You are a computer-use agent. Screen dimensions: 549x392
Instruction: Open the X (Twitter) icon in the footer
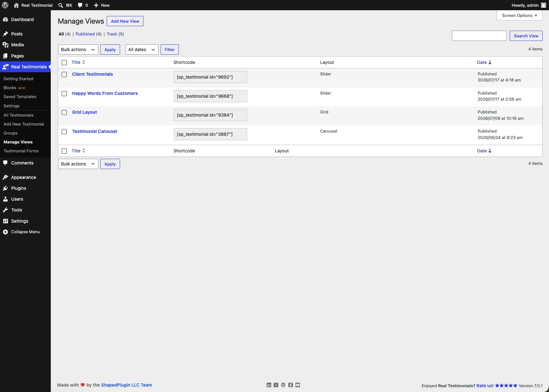[x=276, y=385]
